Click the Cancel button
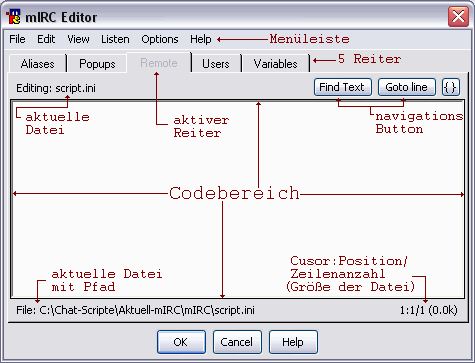Image resolution: width=475 pixels, height=363 pixels. coord(237,342)
